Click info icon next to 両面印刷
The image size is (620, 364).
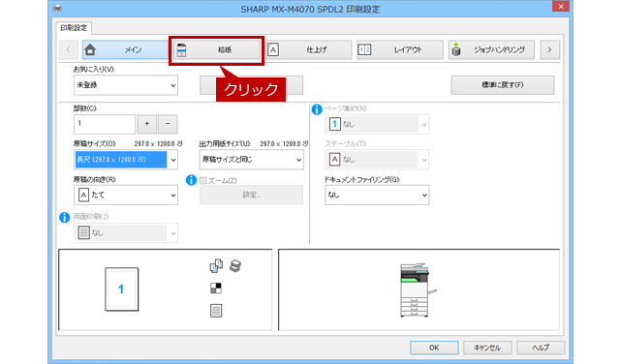click(x=65, y=218)
